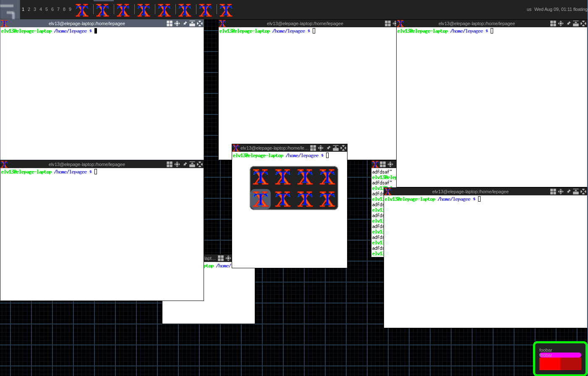
Task: Maximize the lower-left terminal window
Action: 177,164
